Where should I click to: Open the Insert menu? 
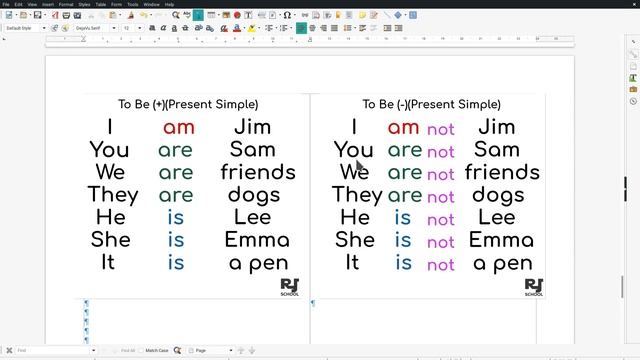pos(48,4)
